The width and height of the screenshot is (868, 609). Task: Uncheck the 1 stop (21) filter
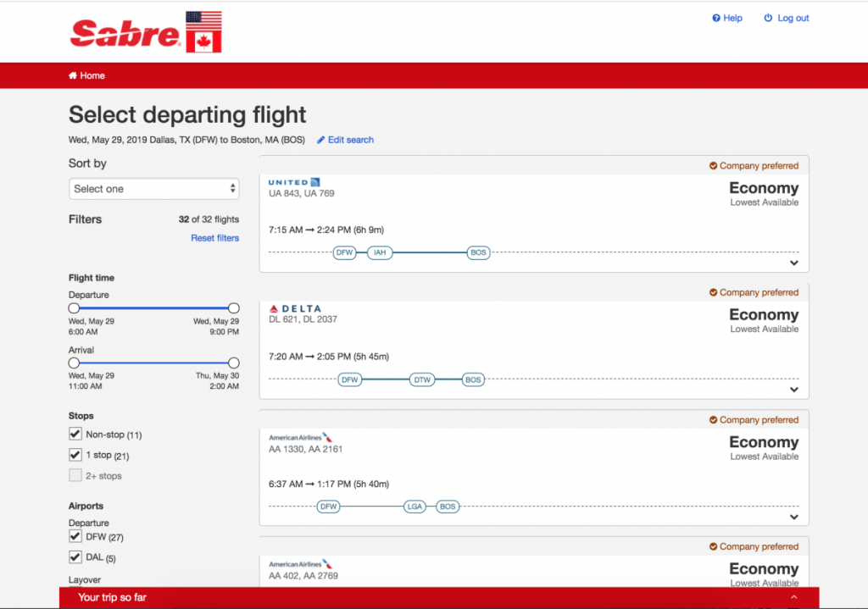coord(75,455)
